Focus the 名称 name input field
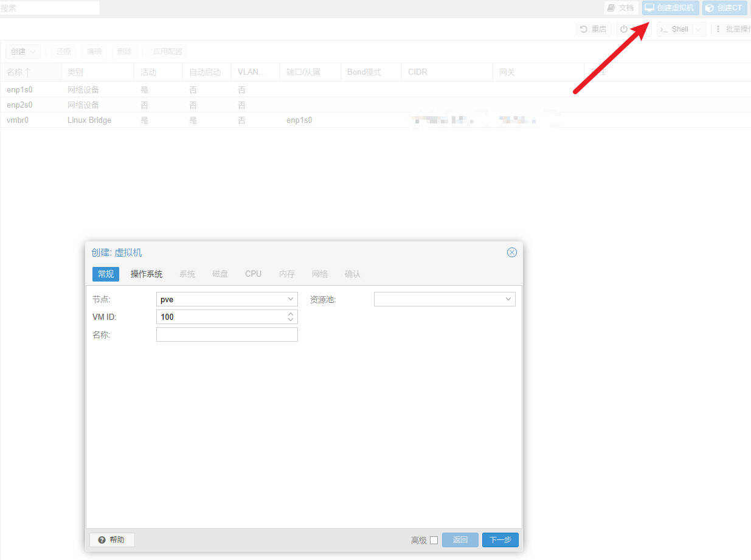 [x=227, y=334]
